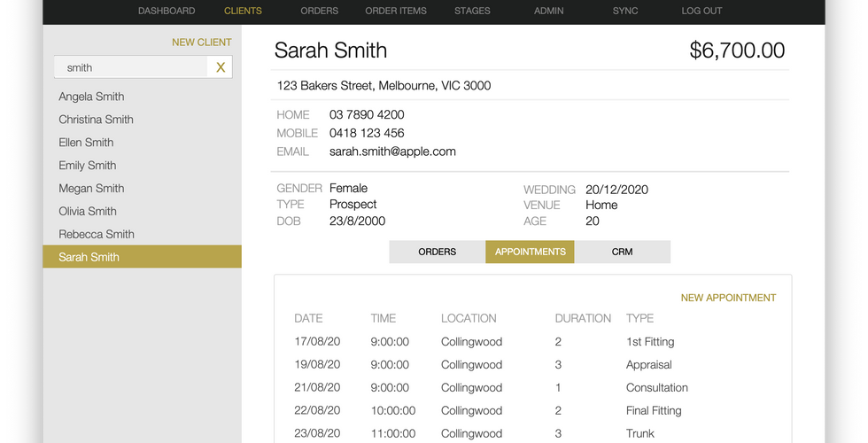
Task: Open the 21/08/20 appointment row
Action: [x=532, y=387]
